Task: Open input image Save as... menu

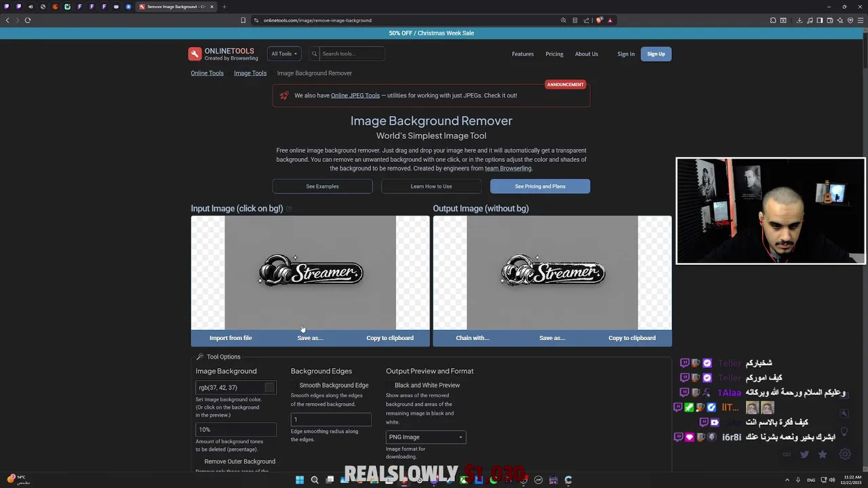Action: tap(310, 338)
